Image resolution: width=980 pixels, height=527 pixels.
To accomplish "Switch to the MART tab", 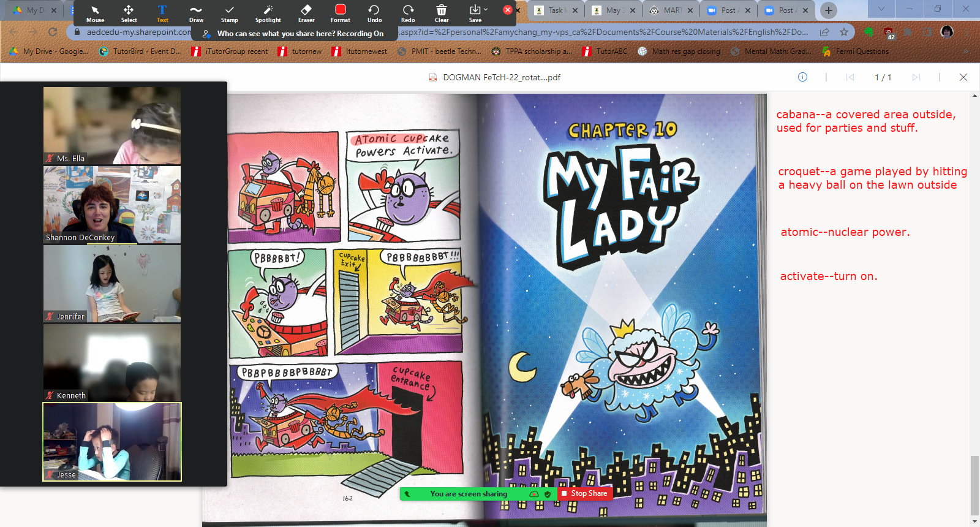I will point(671,10).
